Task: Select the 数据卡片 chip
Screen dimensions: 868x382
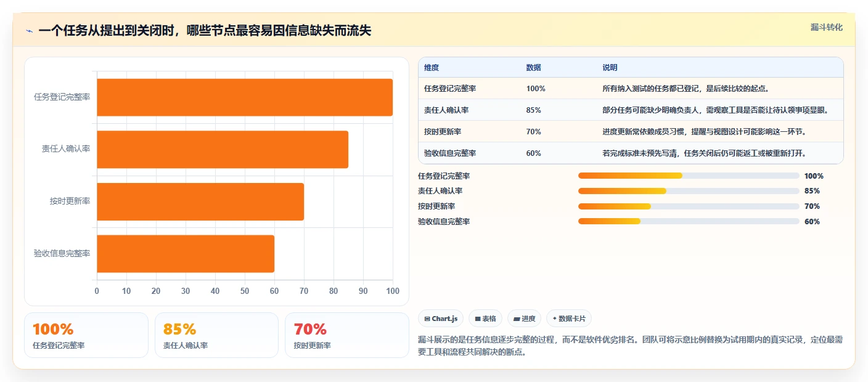Action: 569,319
